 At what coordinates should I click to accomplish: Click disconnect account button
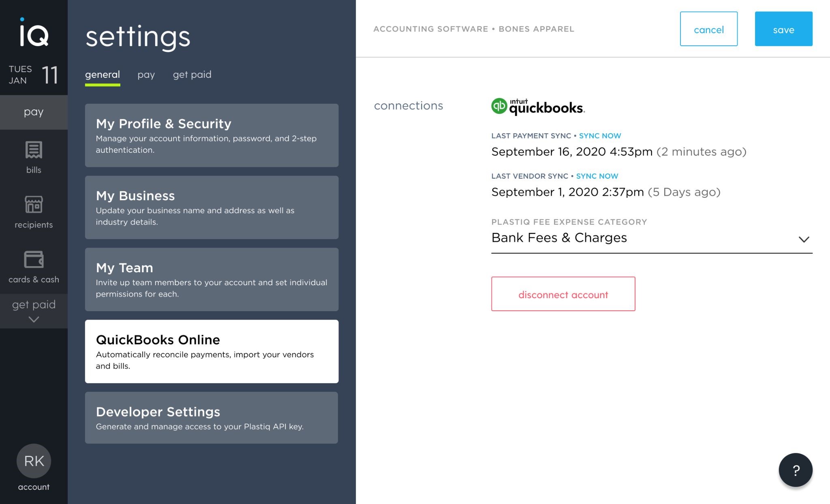coord(563,294)
